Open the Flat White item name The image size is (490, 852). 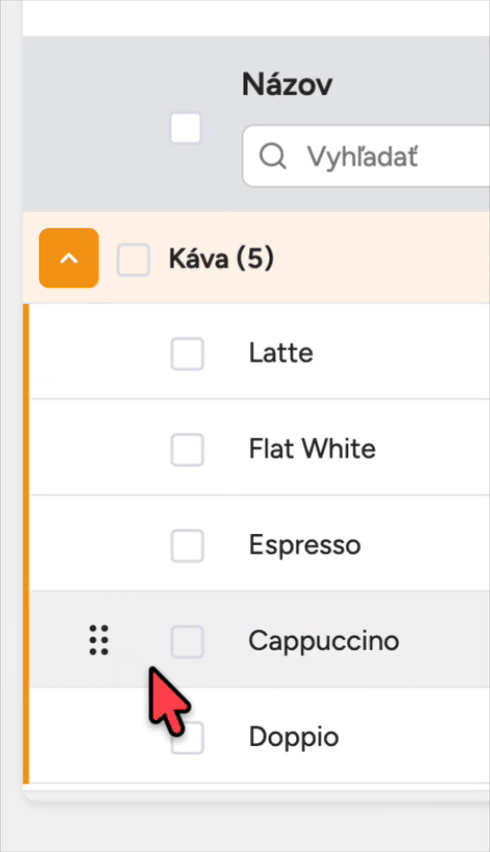[312, 449]
